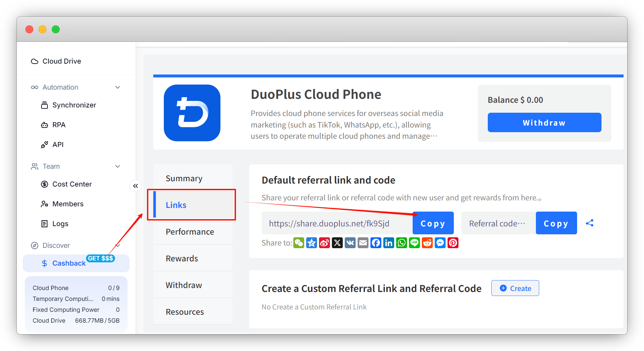Image resolution: width=644 pixels, height=351 pixels.
Task: Share referral link to VK
Action: [350, 243]
